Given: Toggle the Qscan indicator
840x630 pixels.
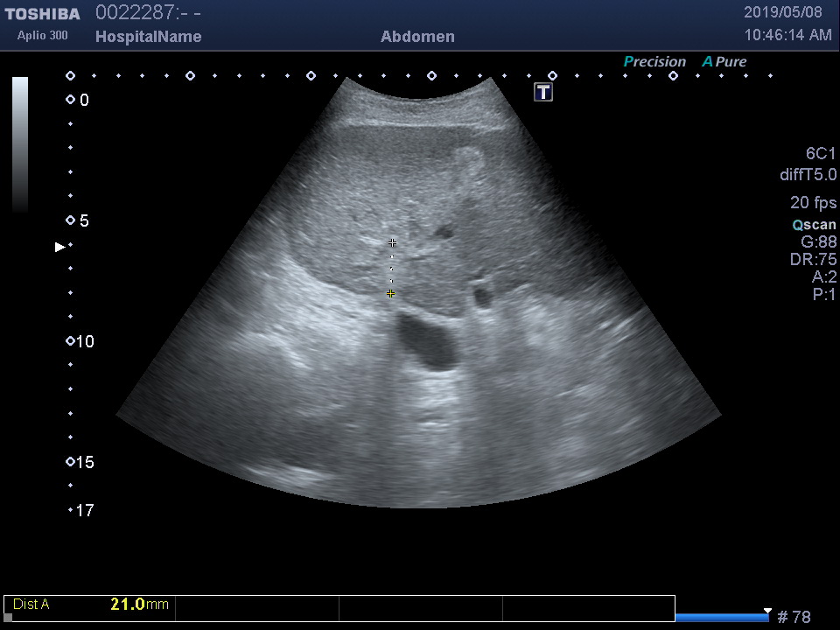Looking at the screenshot, I should [x=814, y=225].
